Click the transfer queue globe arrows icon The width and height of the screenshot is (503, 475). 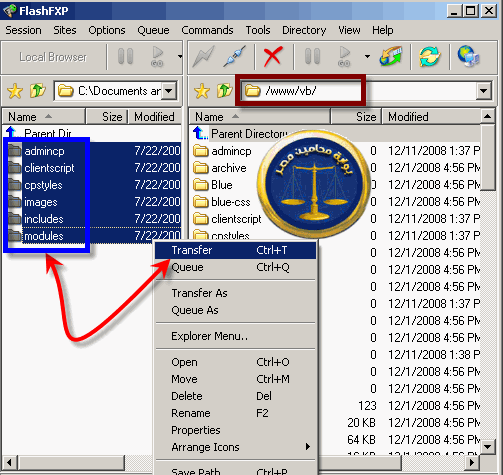[391, 56]
